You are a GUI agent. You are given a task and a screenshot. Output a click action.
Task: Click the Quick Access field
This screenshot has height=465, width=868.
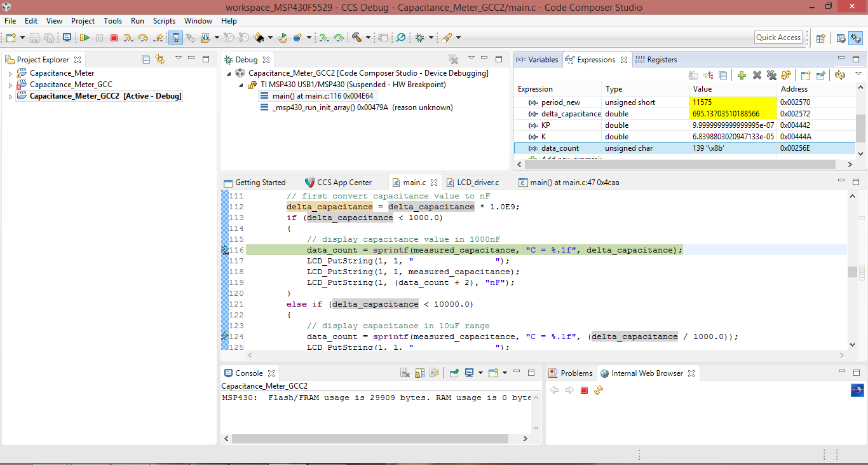pyautogui.click(x=778, y=38)
